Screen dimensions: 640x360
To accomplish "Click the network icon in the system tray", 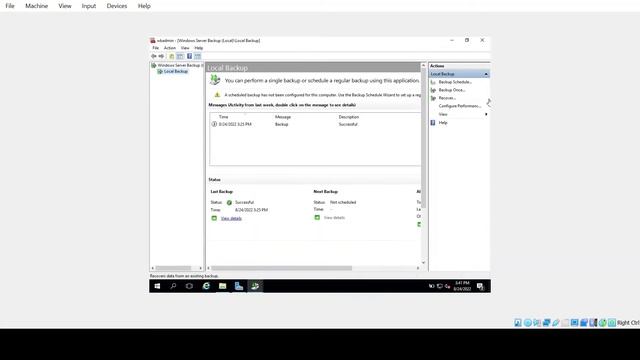I will coord(440,286).
